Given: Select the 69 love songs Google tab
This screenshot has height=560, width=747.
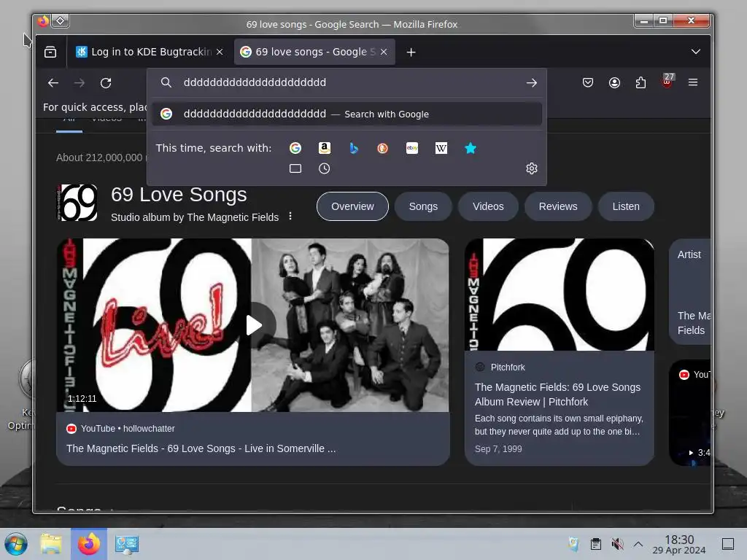Looking at the screenshot, I should [314, 52].
